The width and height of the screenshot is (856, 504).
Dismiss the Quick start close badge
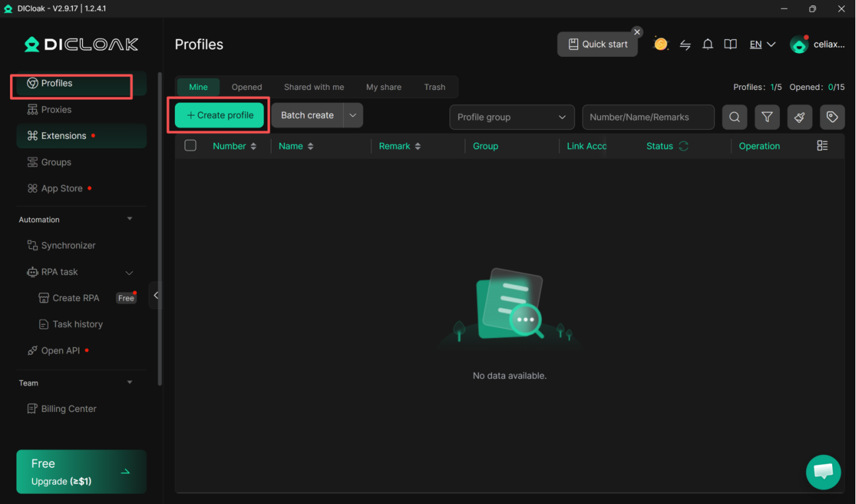click(637, 32)
